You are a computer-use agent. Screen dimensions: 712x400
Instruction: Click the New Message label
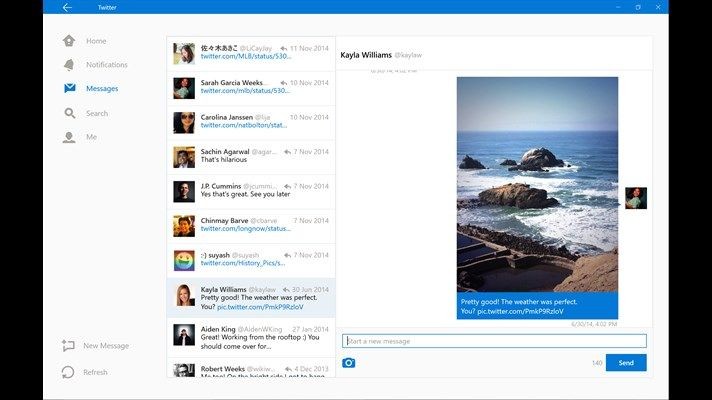pos(106,346)
